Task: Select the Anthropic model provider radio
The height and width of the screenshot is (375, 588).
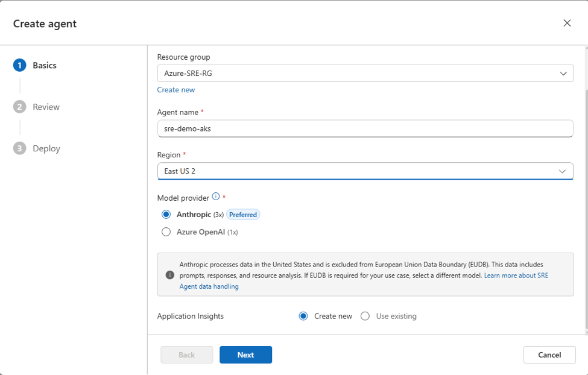Action: pos(166,215)
